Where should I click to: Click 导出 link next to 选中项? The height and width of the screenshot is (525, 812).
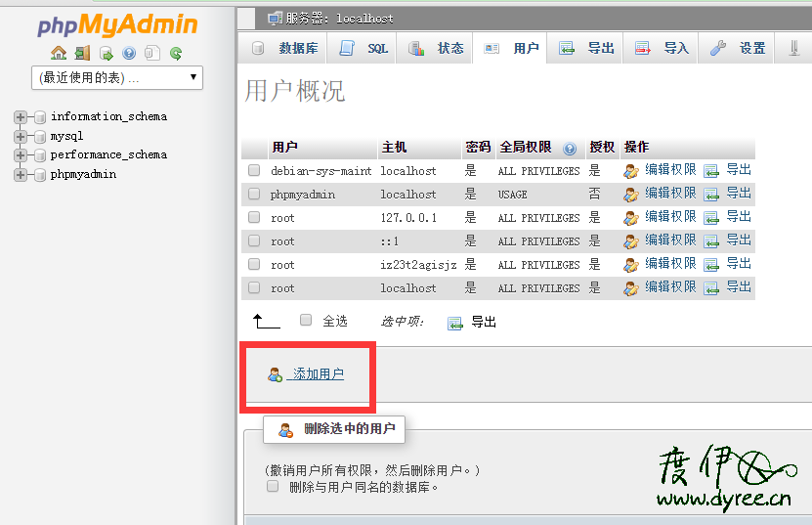(x=484, y=322)
